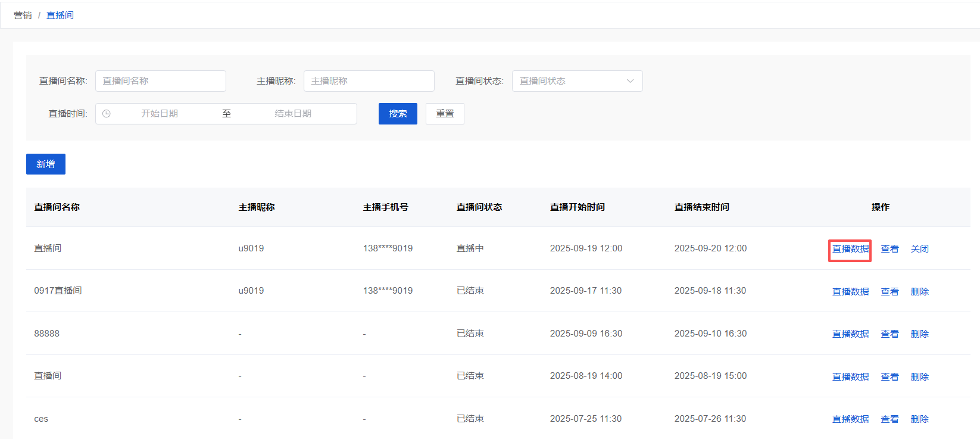Click the 主播手机号 column header

386,207
